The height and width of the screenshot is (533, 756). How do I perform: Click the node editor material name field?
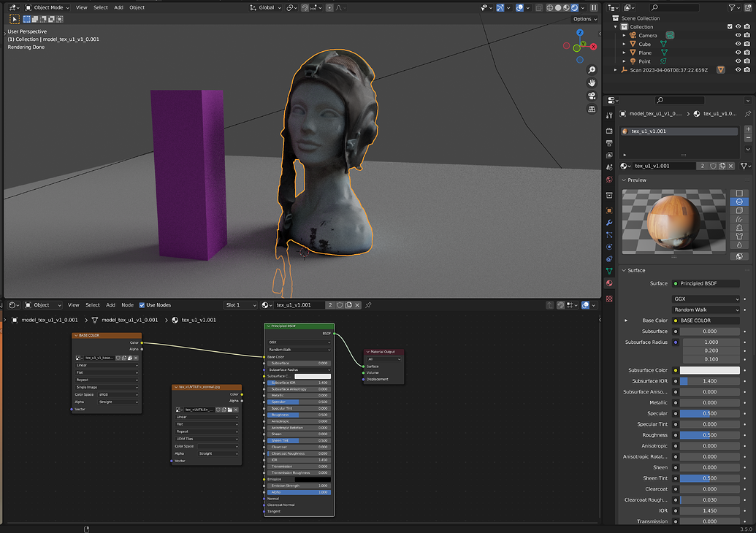tap(299, 305)
